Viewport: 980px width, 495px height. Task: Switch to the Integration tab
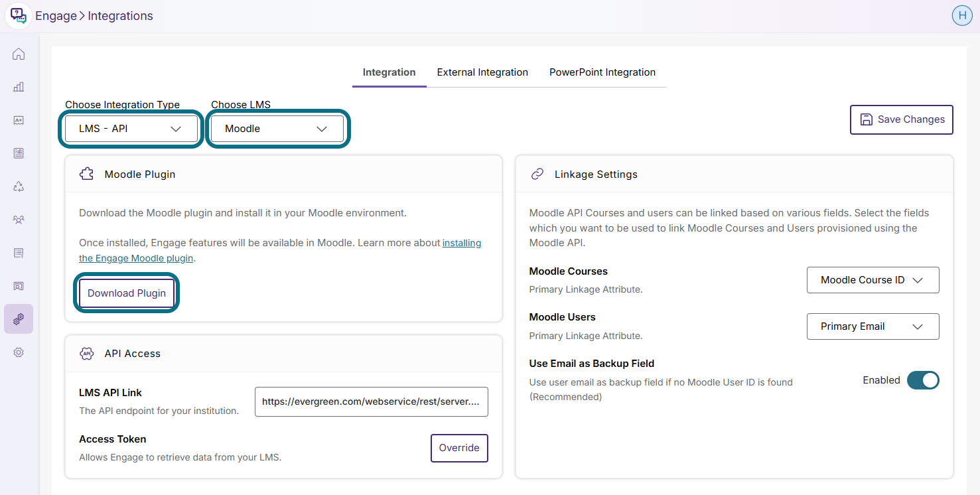pyautogui.click(x=389, y=72)
